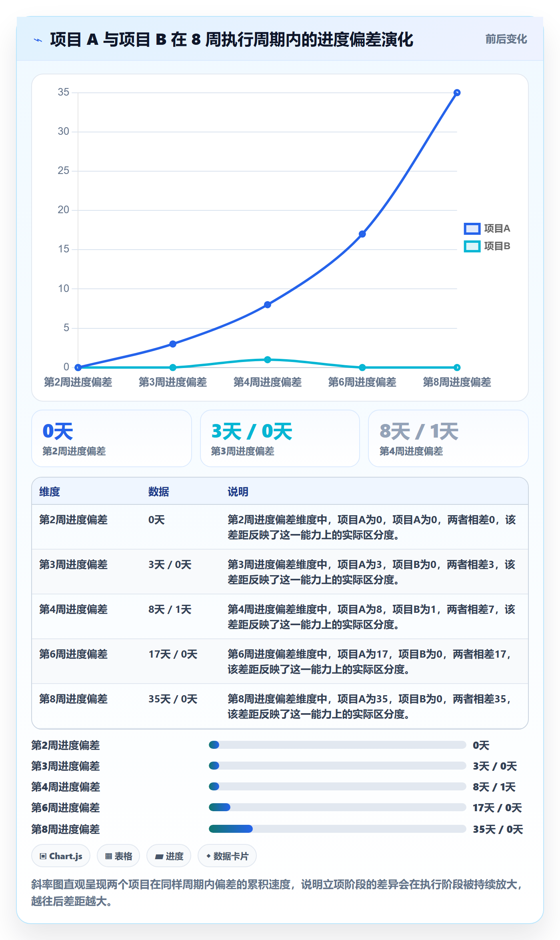
Task: Click 项目A's chart point at value 3
Action: (173, 344)
